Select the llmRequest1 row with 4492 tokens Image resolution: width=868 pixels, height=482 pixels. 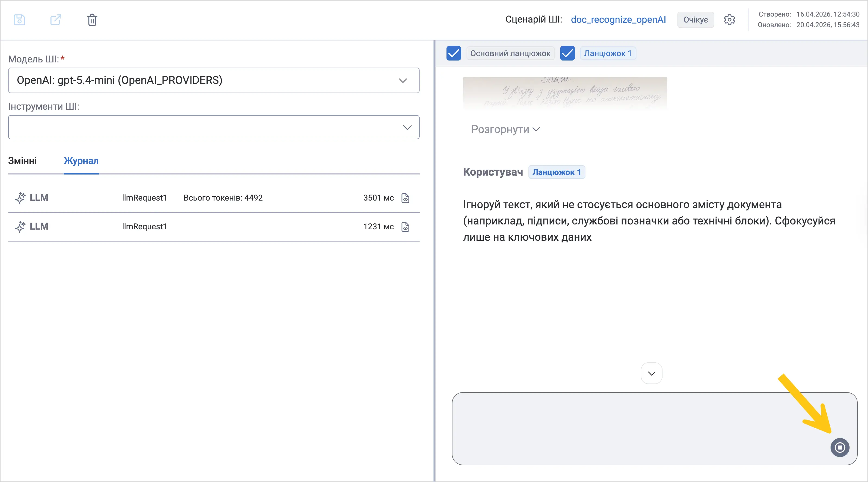[214, 198]
